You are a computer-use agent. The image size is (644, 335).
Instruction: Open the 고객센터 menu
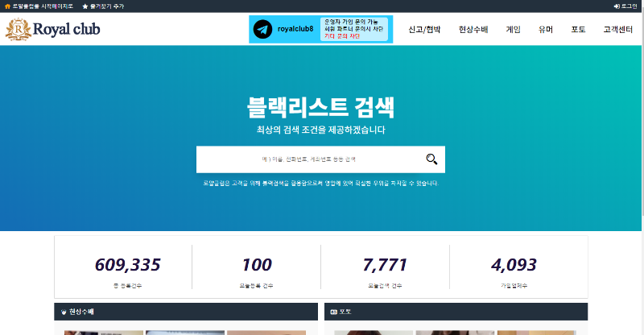(x=617, y=30)
